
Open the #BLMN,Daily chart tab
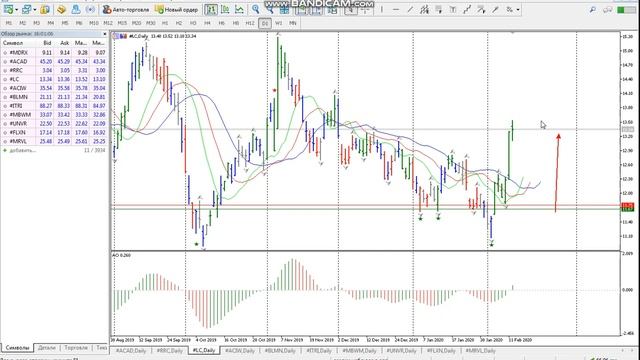point(280,351)
